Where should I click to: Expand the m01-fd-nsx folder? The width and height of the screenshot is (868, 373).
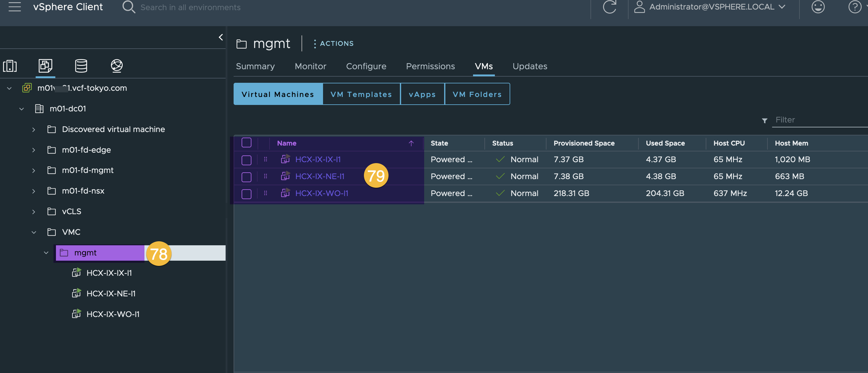pyautogui.click(x=34, y=191)
